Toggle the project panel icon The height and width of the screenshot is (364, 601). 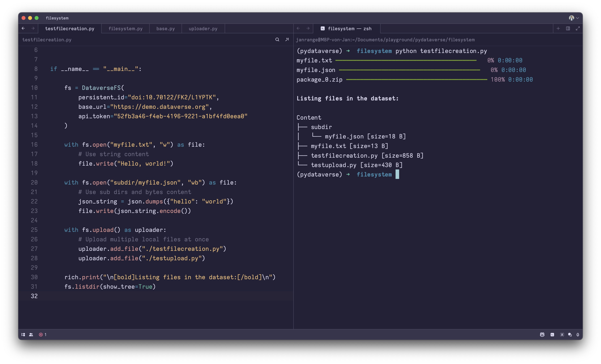click(x=23, y=334)
